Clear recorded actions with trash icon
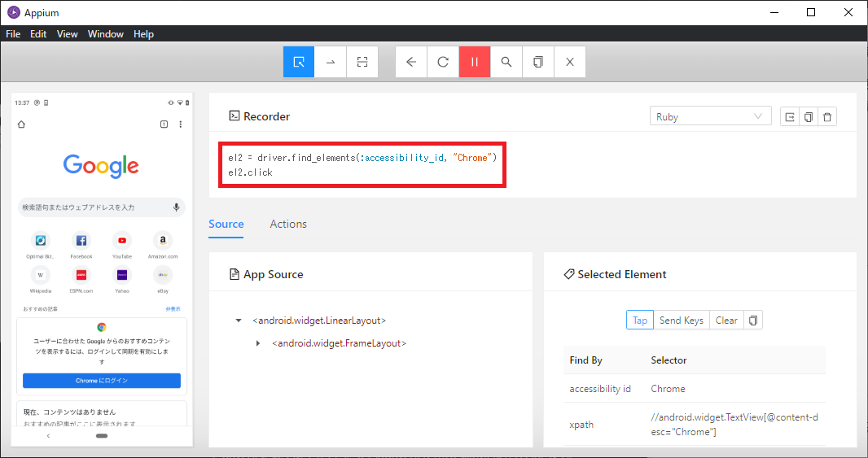The image size is (868, 458). coord(827,116)
